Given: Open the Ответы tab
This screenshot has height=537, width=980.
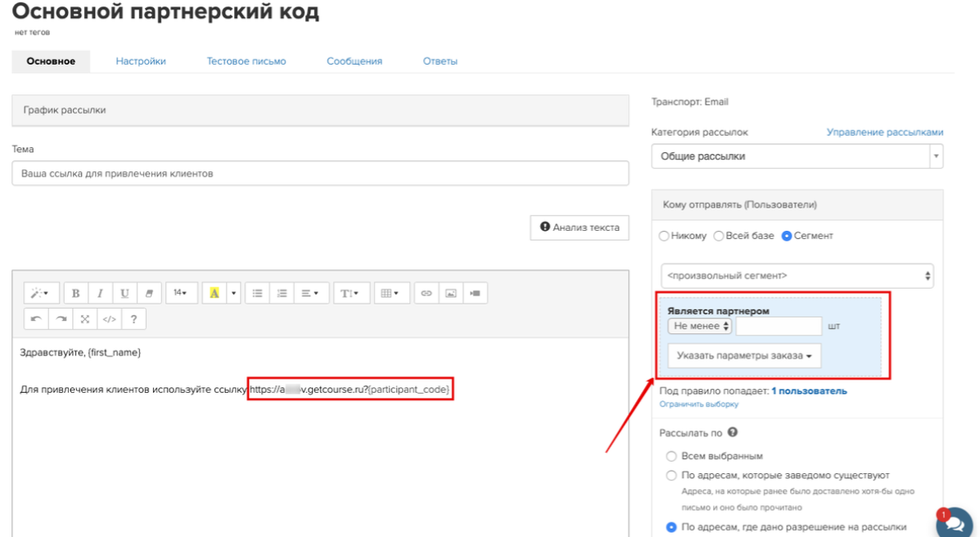Looking at the screenshot, I should point(440,61).
